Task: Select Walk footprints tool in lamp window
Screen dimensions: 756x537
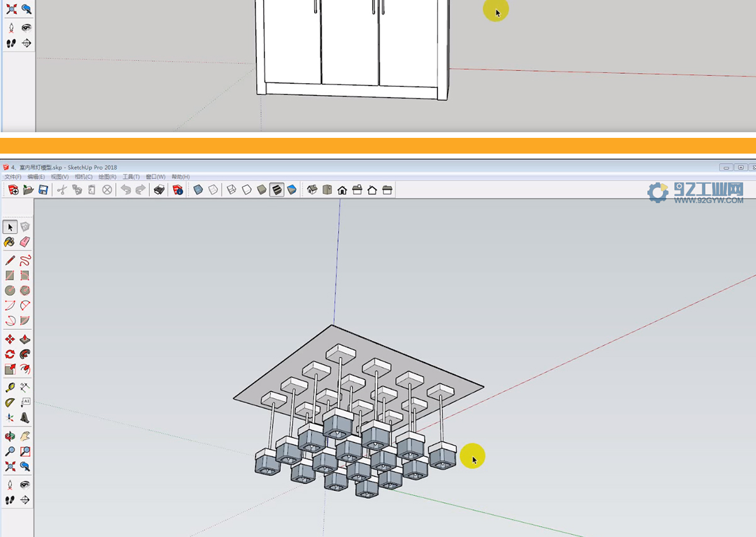Action: [x=10, y=500]
